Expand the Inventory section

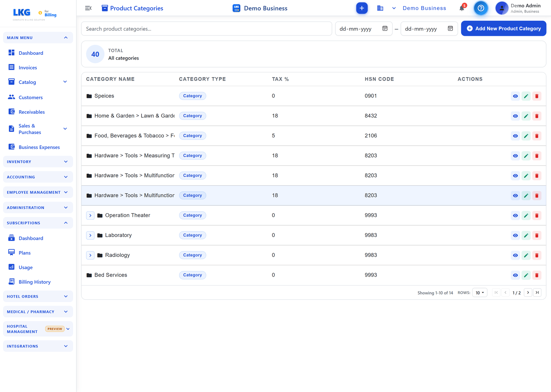pos(38,162)
